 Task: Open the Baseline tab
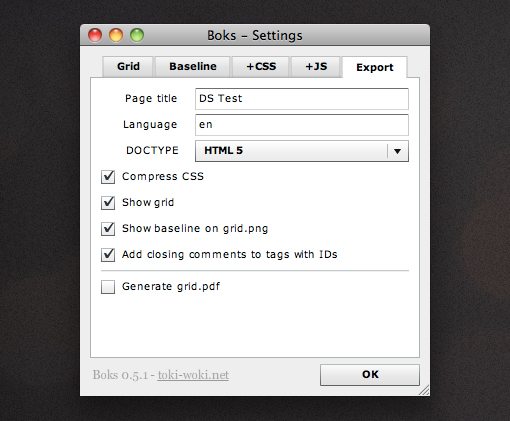coord(193,67)
